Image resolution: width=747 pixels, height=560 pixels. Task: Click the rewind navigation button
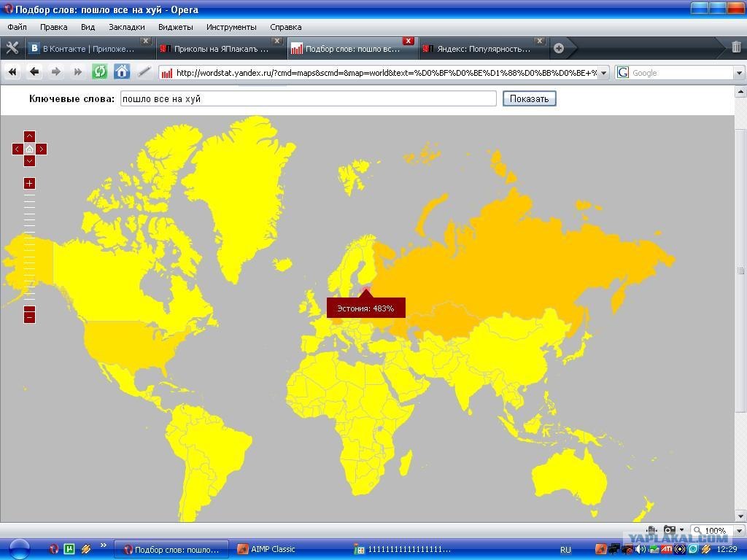pos(13,72)
